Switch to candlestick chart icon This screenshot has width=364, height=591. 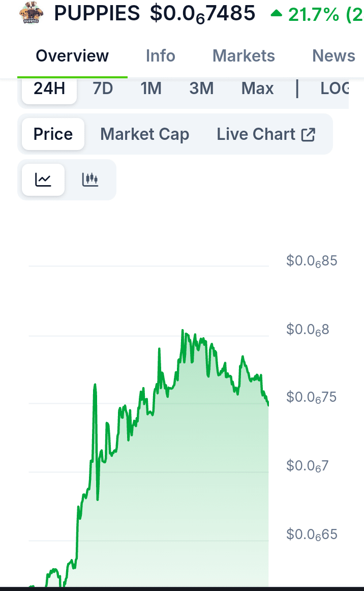(90, 180)
